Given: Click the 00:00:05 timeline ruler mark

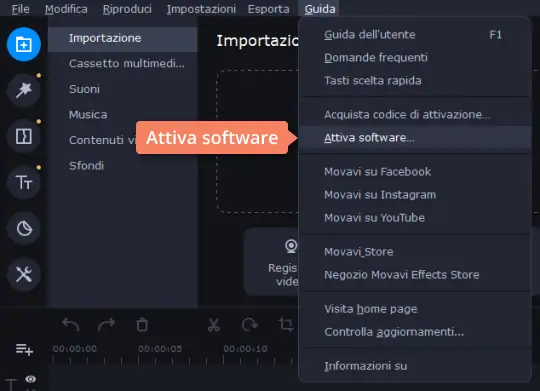Looking at the screenshot, I should (x=160, y=349).
